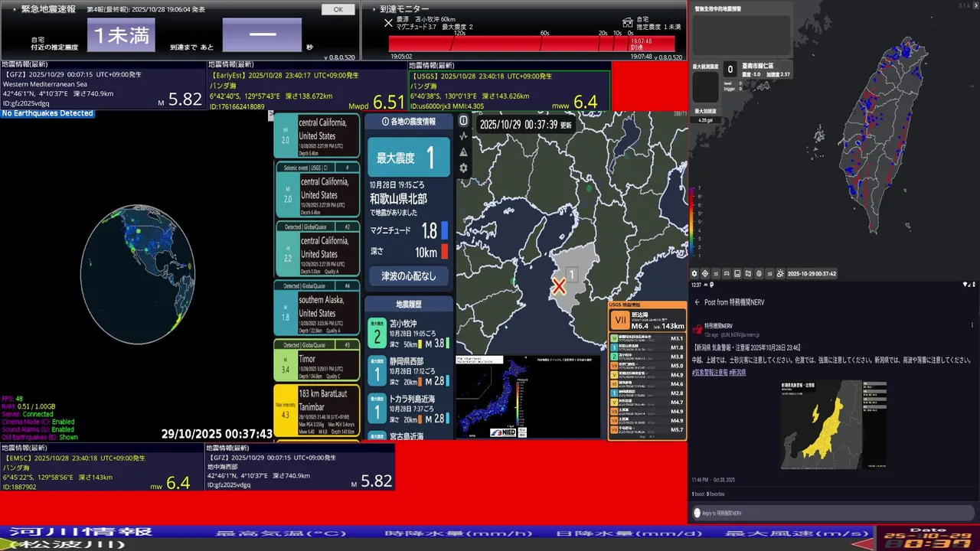
Task: Click the epicenter X icon in arrival monitor
Action: (388, 23)
